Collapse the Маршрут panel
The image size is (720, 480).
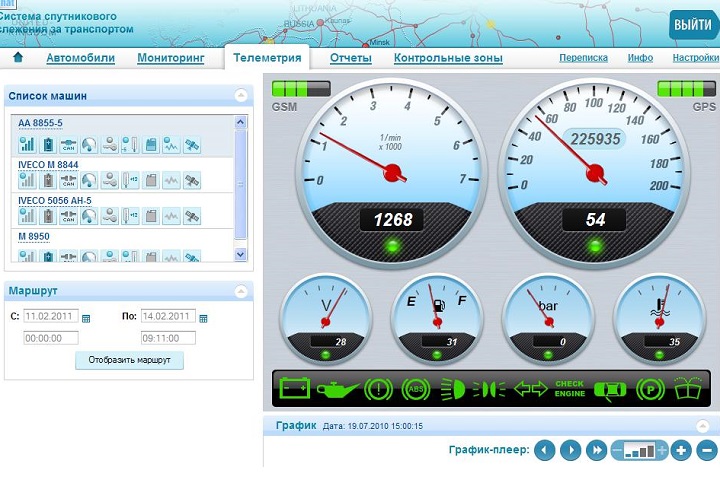tap(240, 292)
